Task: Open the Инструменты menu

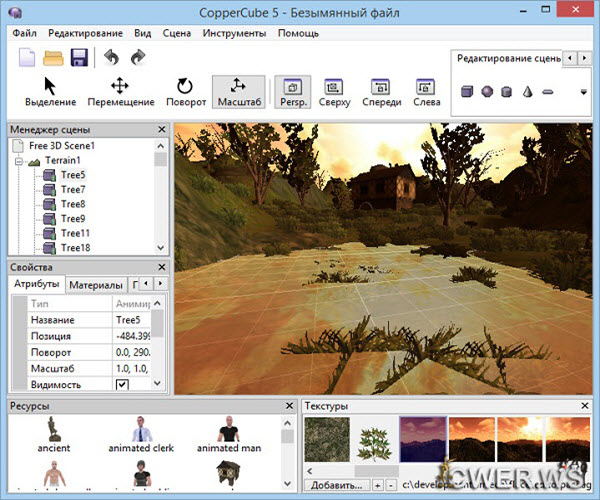Action: [x=234, y=33]
